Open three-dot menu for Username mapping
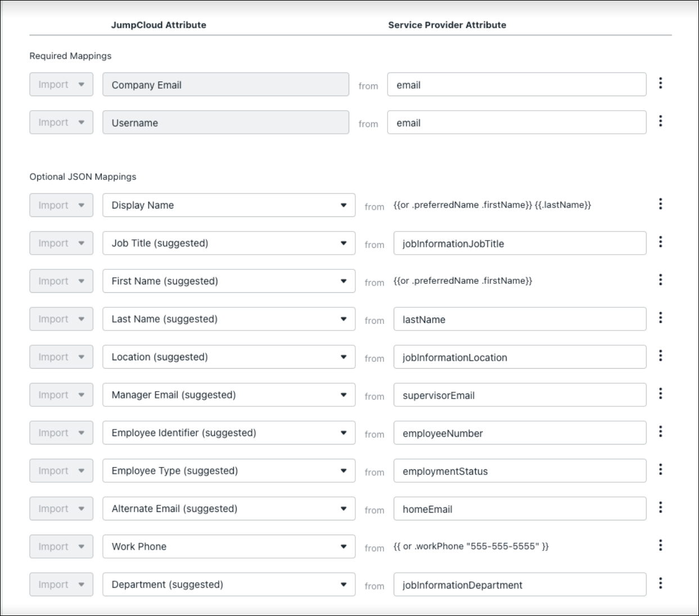The height and width of the screenshot is (616, 699). point(660,121)
